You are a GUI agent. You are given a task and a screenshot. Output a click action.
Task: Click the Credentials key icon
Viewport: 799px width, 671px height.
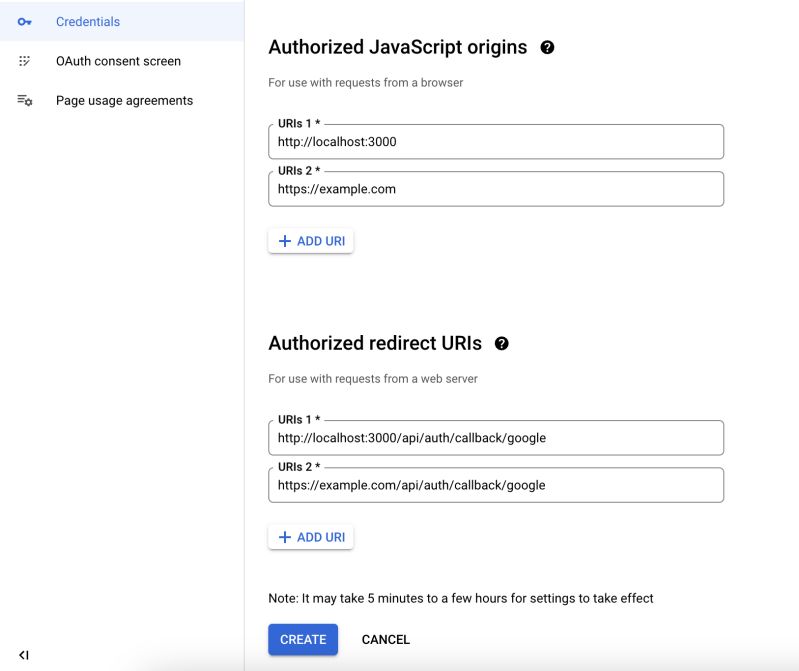pos(24,22)
